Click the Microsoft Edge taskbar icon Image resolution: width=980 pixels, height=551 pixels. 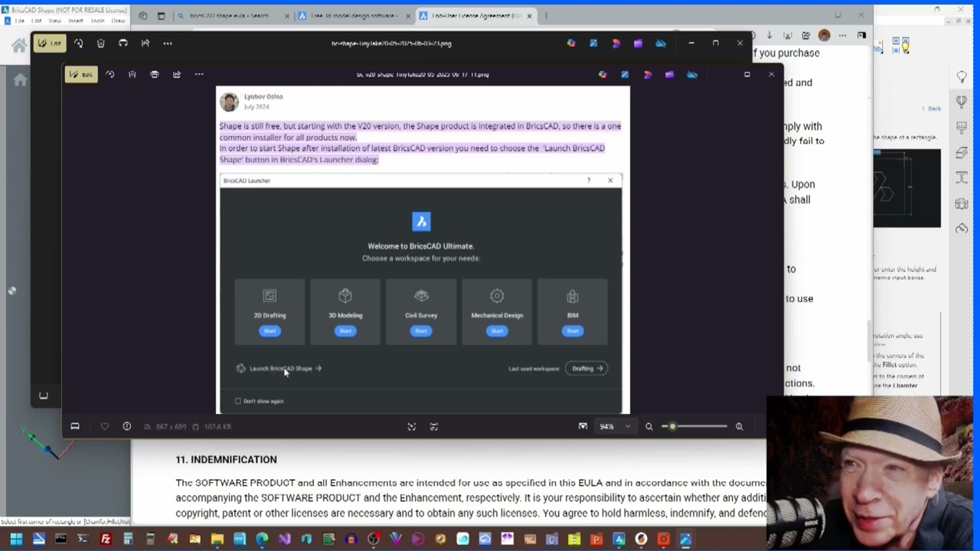pos(262,540)
